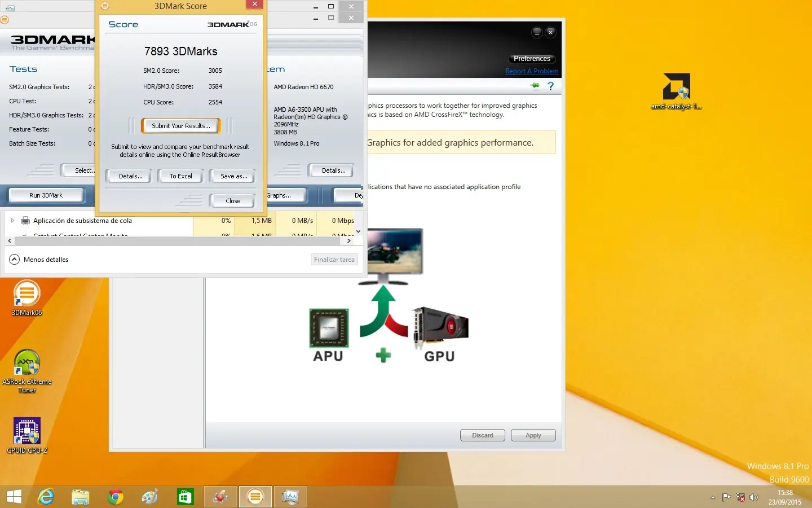Open Paint from the taskbar
812x508 pixels.
(150, 497)
